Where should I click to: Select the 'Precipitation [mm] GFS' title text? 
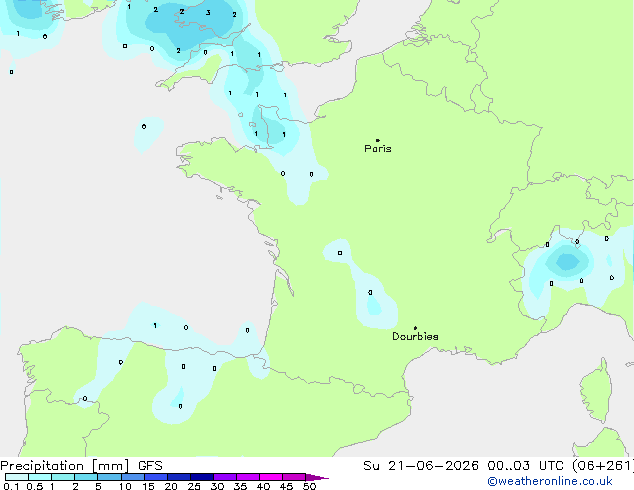click(81, 466)
